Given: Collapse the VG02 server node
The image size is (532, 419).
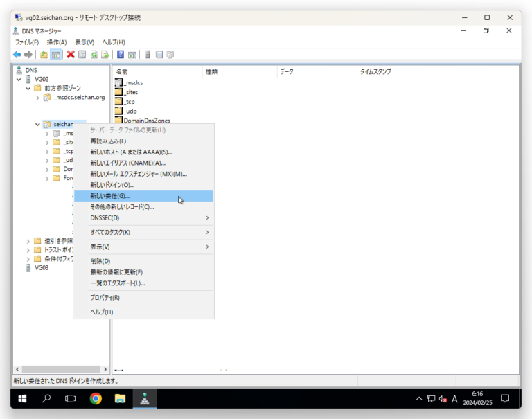Looking at the screenshot, I should 19,79.
